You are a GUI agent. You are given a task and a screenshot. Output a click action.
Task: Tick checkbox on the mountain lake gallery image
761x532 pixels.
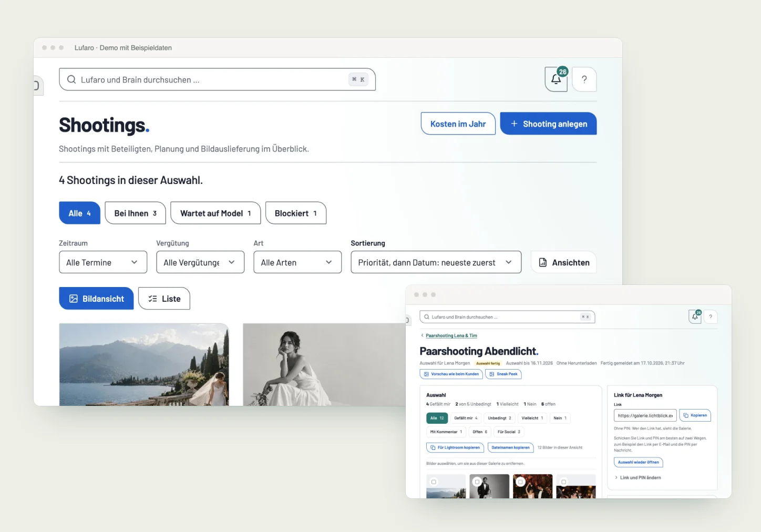coord(434,482)
